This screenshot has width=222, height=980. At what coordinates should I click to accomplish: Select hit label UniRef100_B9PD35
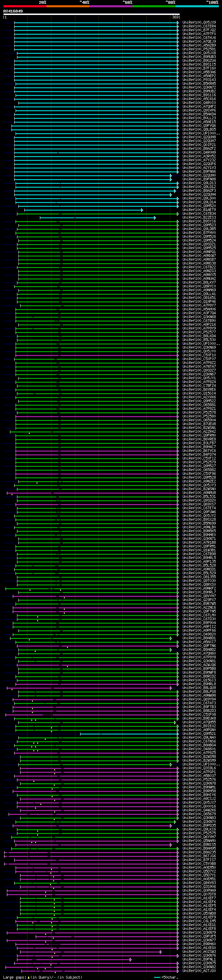tap(199, 826)
